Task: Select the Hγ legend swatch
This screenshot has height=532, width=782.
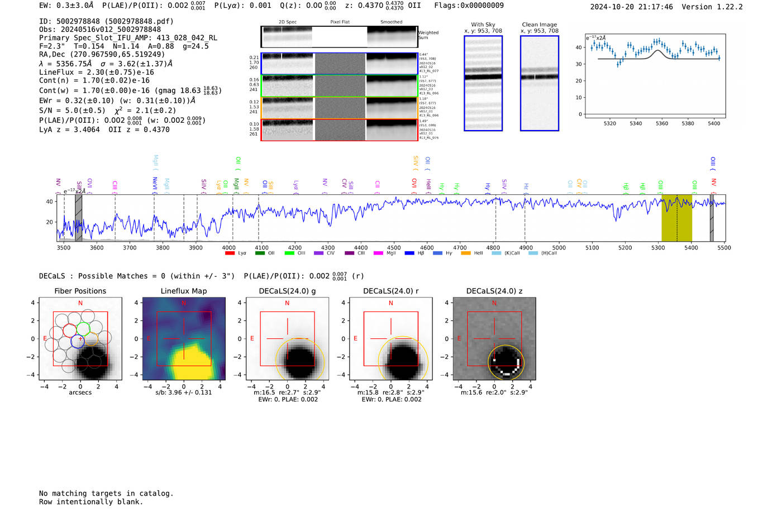Action: [x=437, y=253]
